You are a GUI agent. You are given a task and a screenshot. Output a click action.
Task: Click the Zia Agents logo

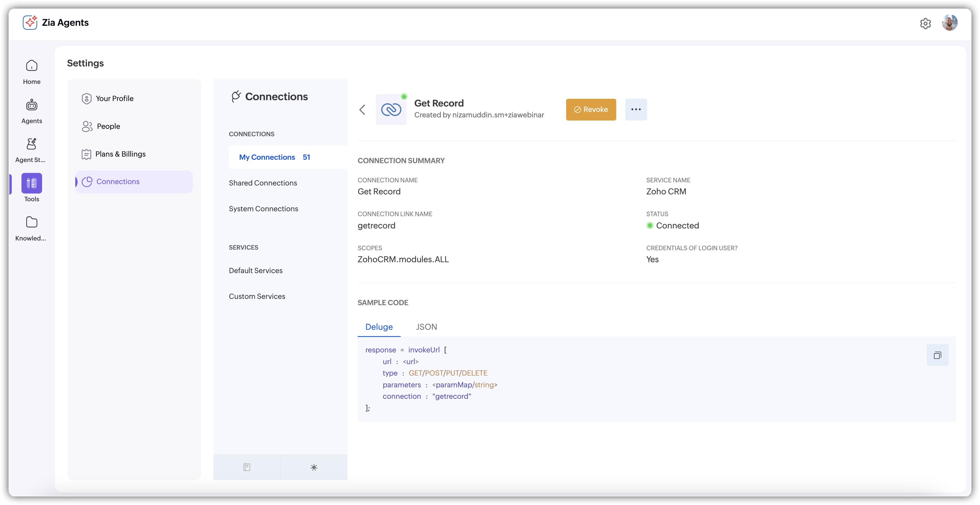coord(30,22)
